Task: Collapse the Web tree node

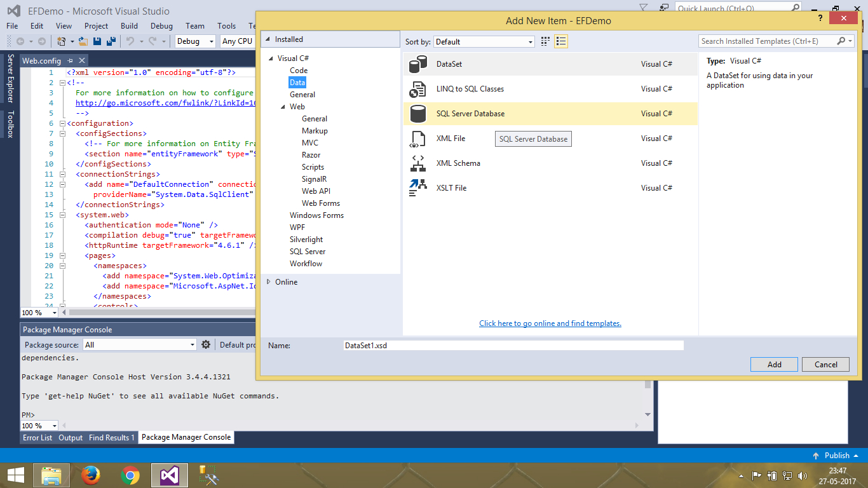Action: [283, 107]
